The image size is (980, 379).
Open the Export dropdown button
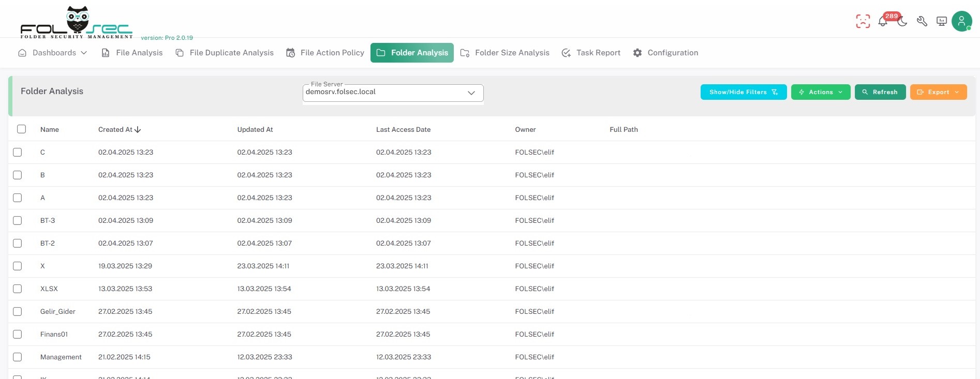938,92
